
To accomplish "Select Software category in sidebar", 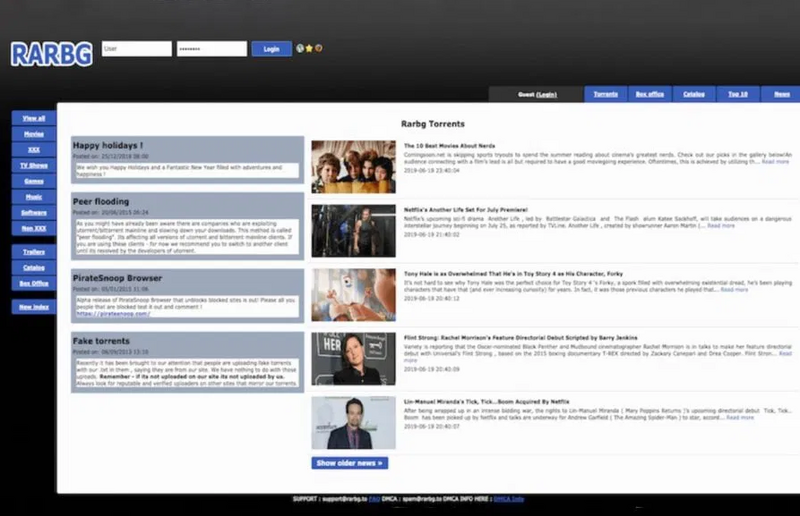I will click(34, 213).
